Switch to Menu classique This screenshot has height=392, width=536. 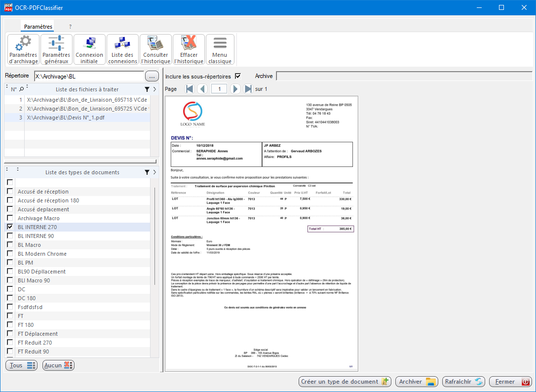[220, 49]
